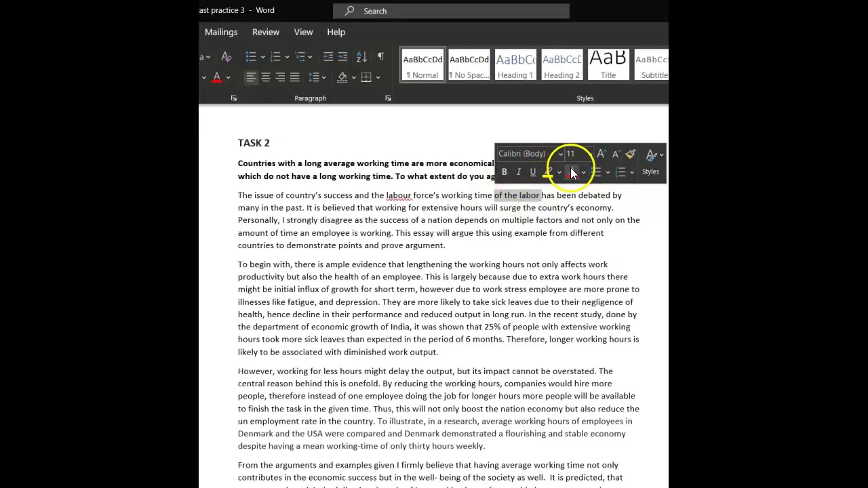This screenshot has width=868, height=488.
Task: Click the TASK 2 heading text
Action: coord(254,143)
